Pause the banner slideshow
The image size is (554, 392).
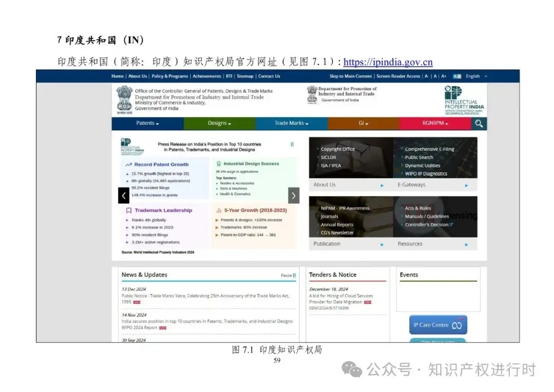[292, 144]
